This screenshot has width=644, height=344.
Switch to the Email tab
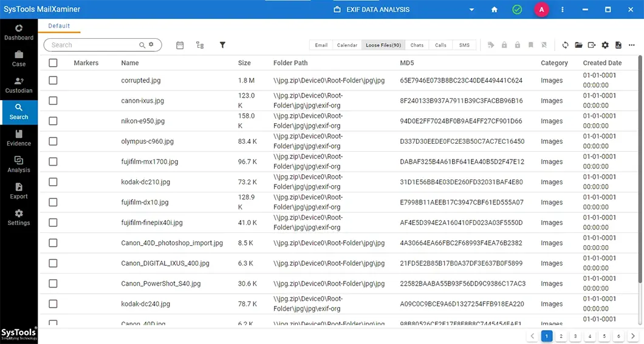coord(321,45)
